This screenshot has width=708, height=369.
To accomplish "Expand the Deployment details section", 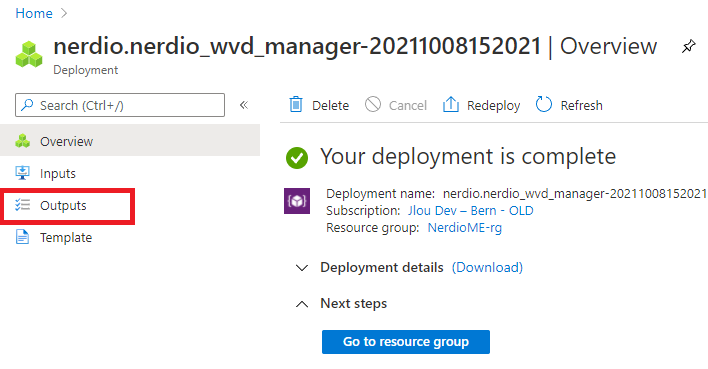I will pos(302,268).
